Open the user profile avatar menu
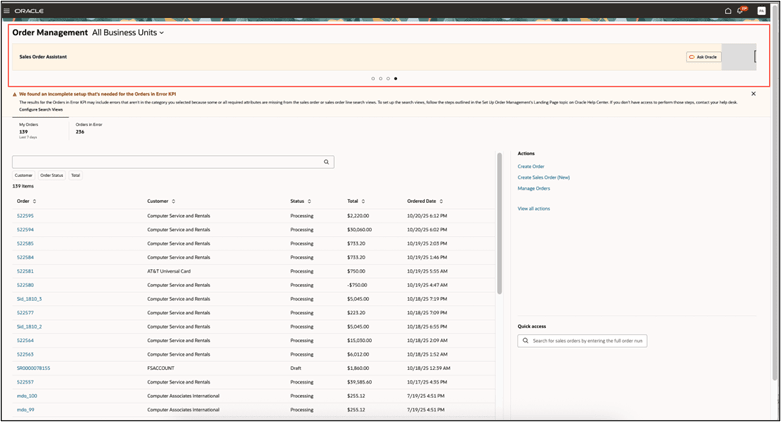 [761, 10]
